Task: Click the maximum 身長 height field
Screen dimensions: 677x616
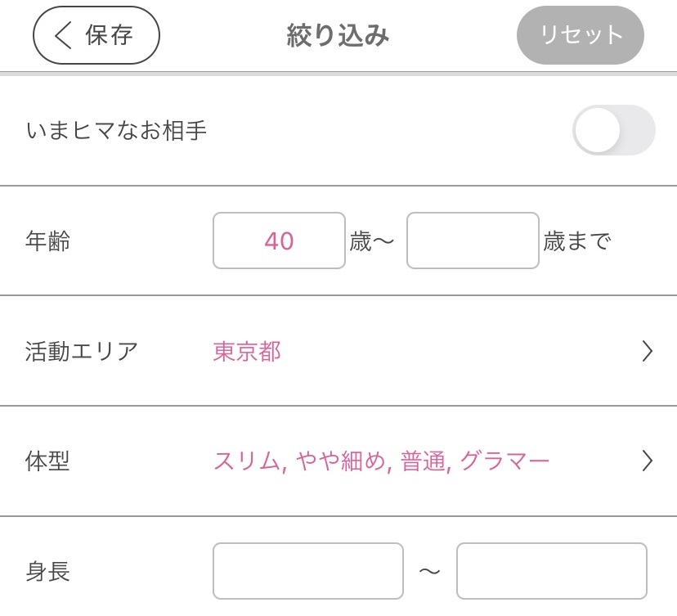Action: pyautogui.click(x=551, y=571)
